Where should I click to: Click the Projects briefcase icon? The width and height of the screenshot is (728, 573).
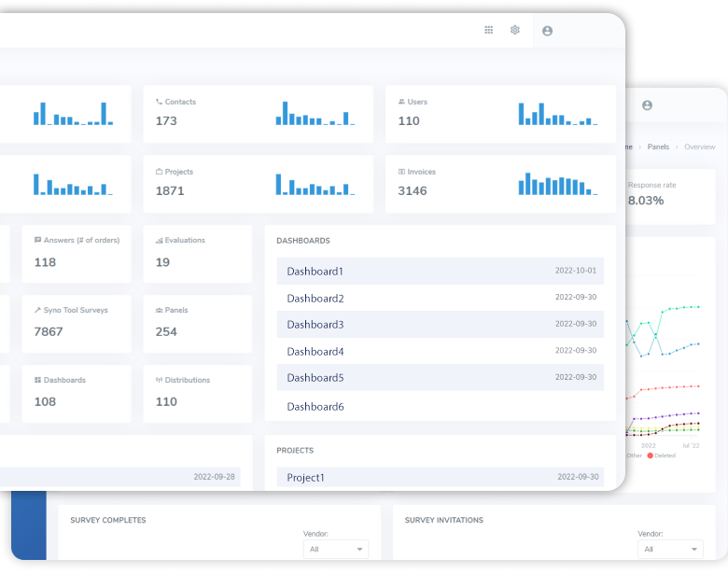tap(160, 172)
